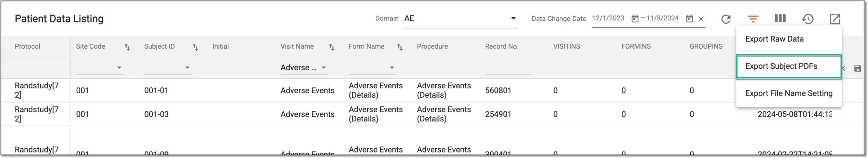Click the Procedure column header

click(x=432, y=46)
